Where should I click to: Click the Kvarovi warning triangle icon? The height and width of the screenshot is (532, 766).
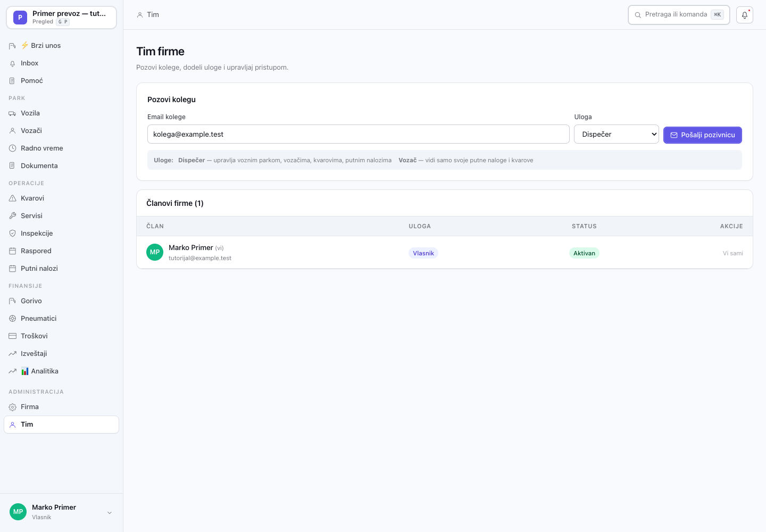point(12,198)
